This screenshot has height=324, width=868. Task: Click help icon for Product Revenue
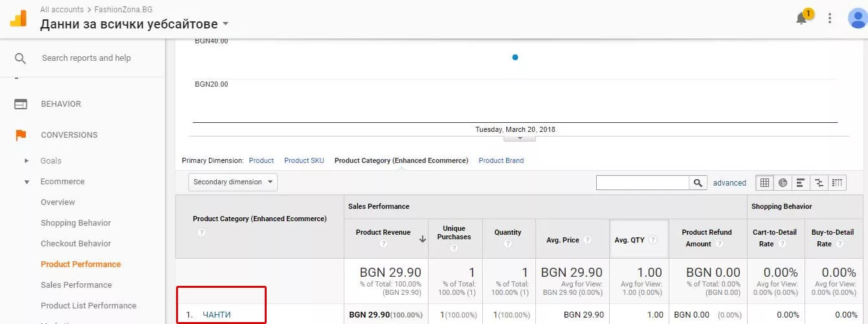click(x=383, y=244)
